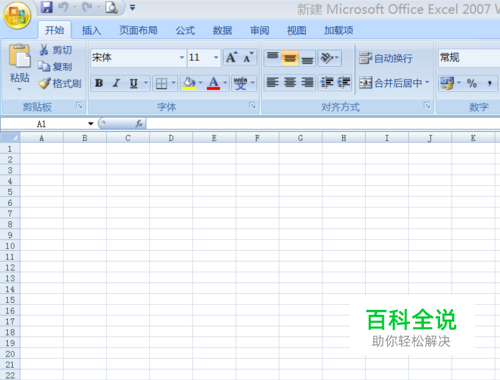The height and width of the screenshot is (380, 500).
Task: Open the name box dropdown
Action: 91,124
